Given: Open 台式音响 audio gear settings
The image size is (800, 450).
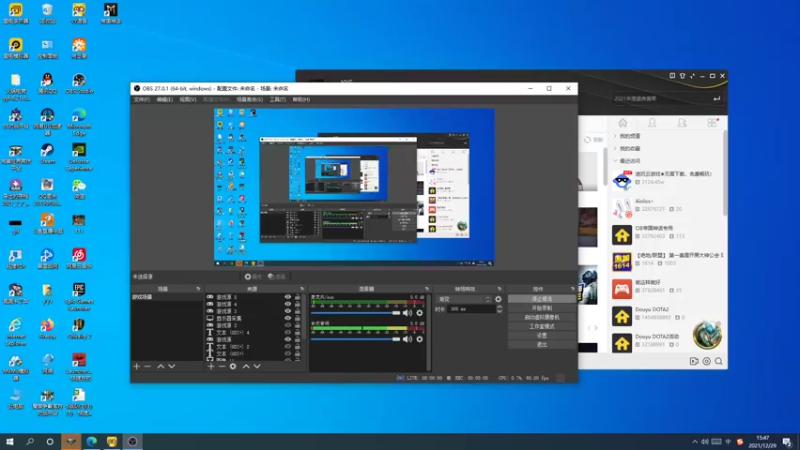Looking at the screenshot, I should [419, 339].
